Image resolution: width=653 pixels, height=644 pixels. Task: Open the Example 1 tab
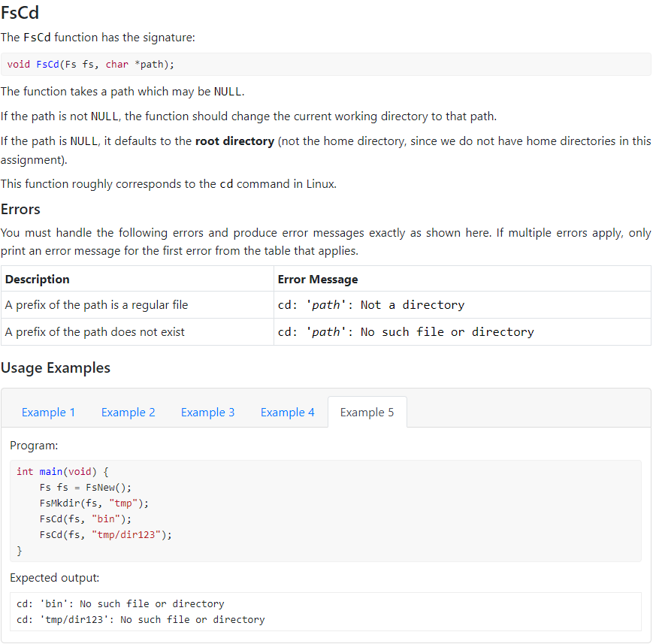[x=48, y=412]
